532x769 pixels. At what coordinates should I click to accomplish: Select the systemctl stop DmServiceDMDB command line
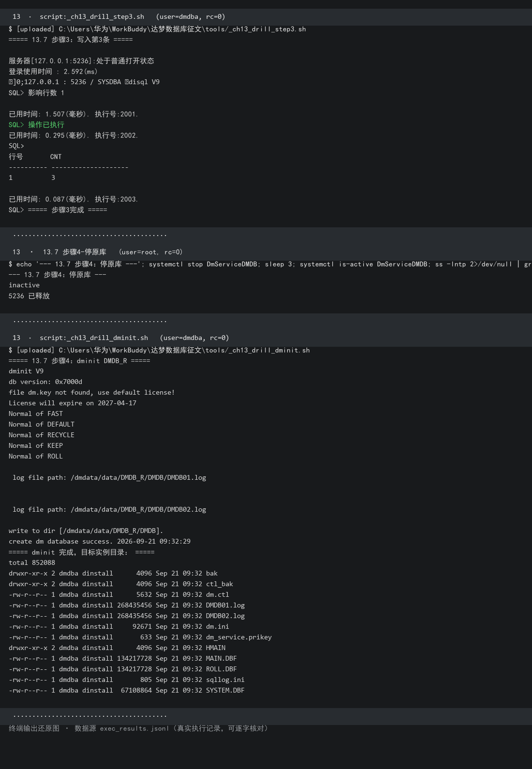pyautogui.click(x=270, y=264)
